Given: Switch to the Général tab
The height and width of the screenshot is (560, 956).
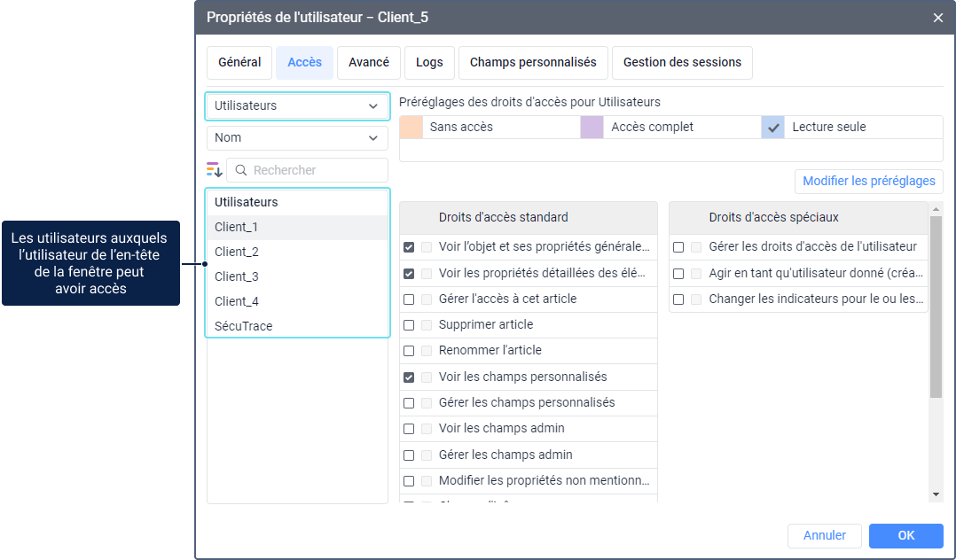Looking at the screenshot, I should [239, 63].
